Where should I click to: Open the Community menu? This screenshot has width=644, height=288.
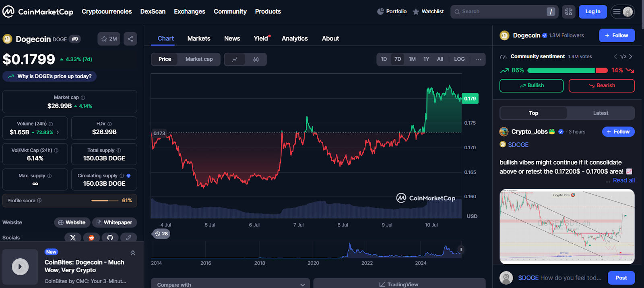230,12
